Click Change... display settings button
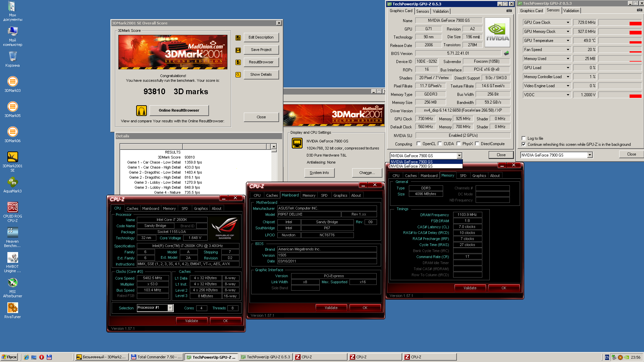The height and width of the screenshot is (362, 644). point(367,173)
